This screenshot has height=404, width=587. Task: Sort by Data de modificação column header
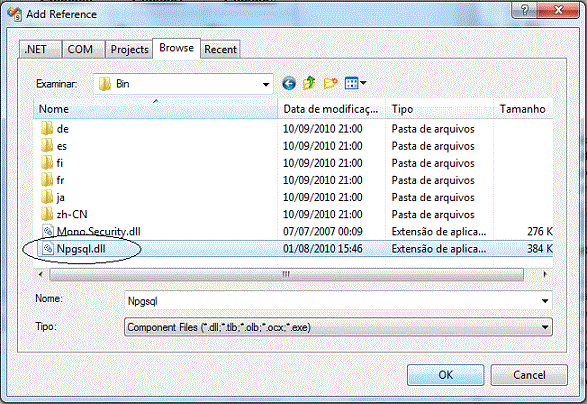coord(331,109)
